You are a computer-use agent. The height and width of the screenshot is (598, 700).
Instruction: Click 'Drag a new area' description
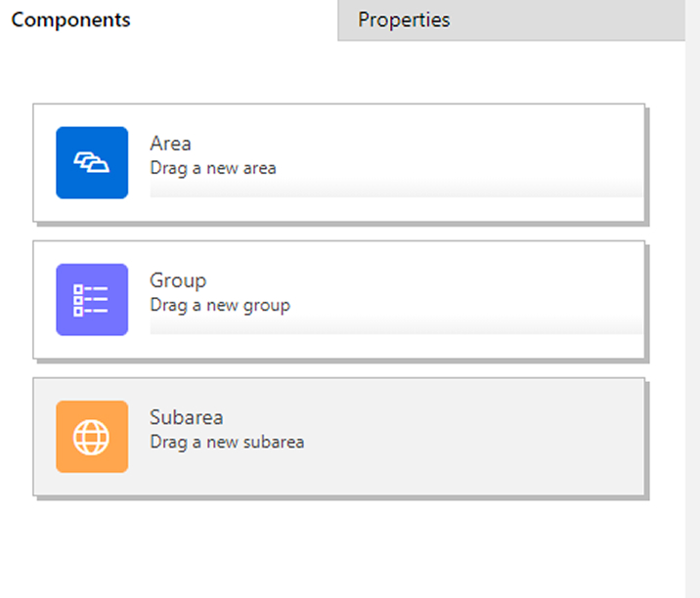(x=213, y=169)
